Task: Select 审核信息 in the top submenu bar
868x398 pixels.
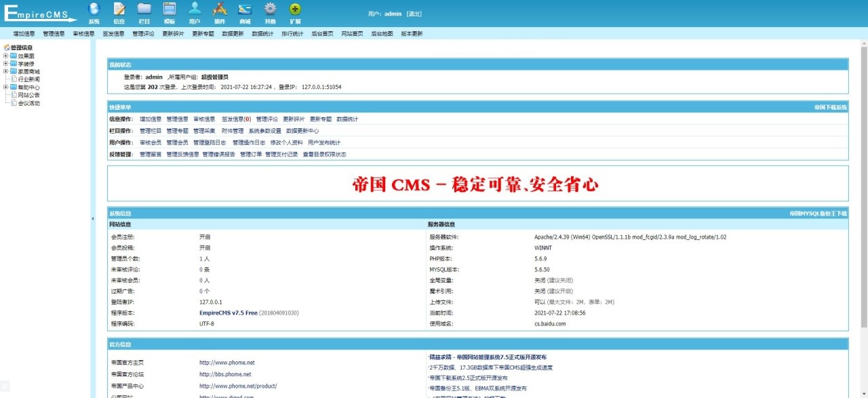Action: pos(84,33)
